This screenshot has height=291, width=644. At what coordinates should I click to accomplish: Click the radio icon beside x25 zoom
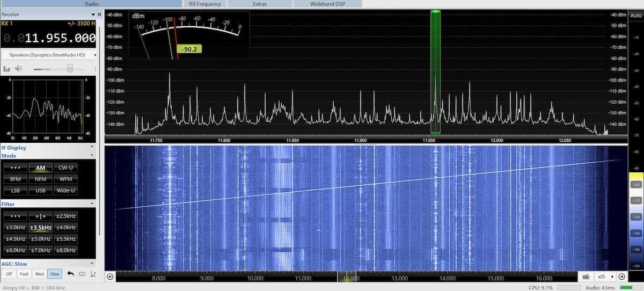tap(586, 277)
